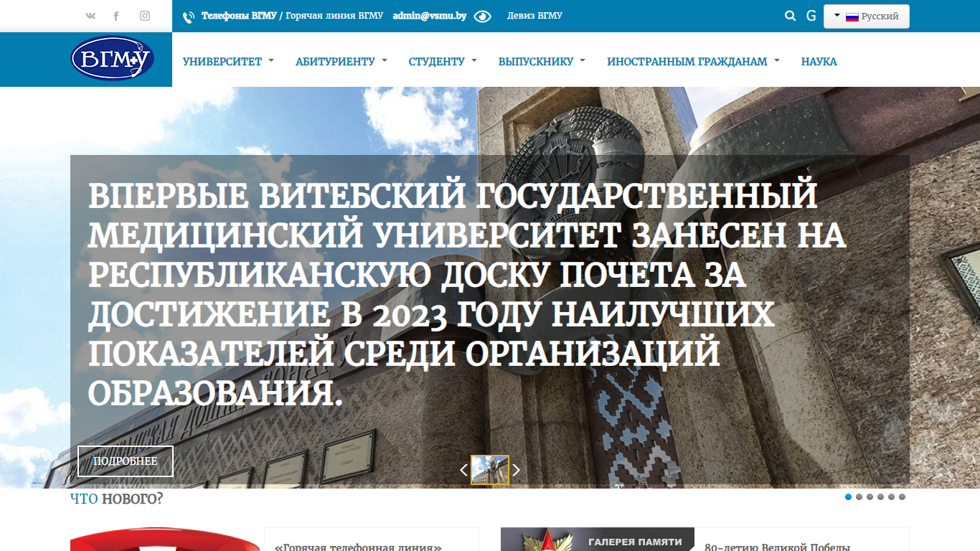Open the search magnifier icon

coord(791,16)
